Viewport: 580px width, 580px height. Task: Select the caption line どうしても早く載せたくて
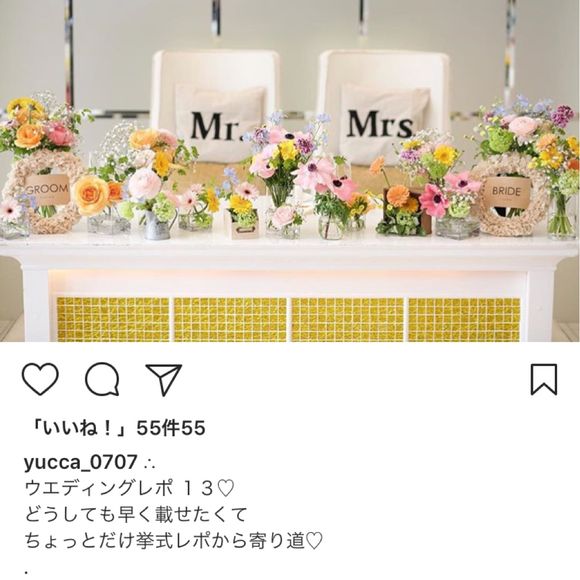[x=136, y=515]
